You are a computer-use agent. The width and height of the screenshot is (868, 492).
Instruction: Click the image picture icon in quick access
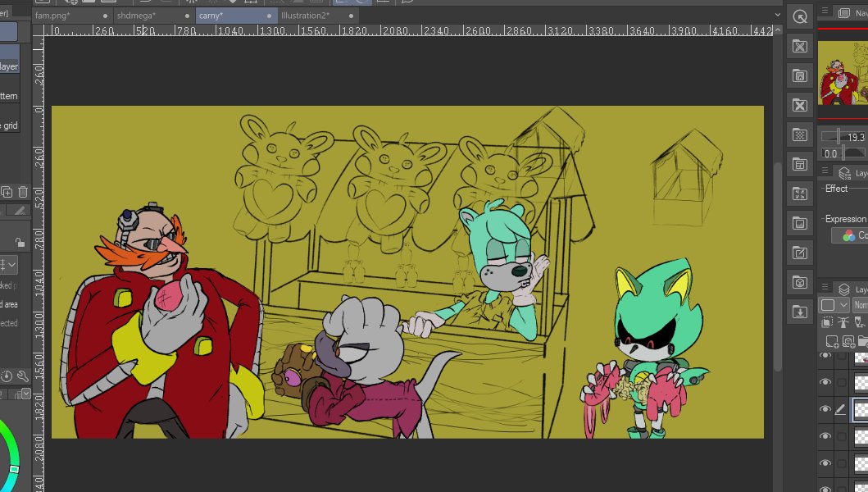coord(799,223)
